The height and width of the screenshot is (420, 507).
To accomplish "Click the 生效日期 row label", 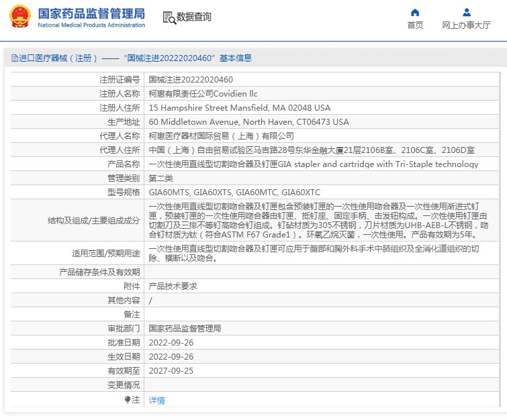I will pyautogui.click(x=124, y=357).
